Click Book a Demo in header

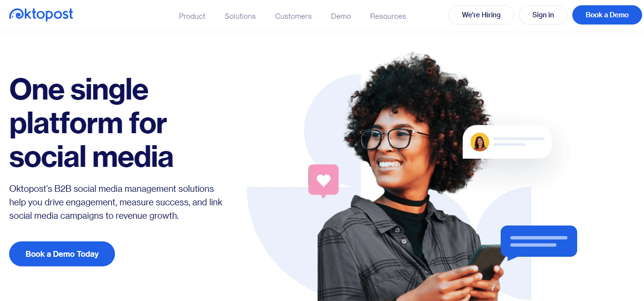(x=607, y=15)
